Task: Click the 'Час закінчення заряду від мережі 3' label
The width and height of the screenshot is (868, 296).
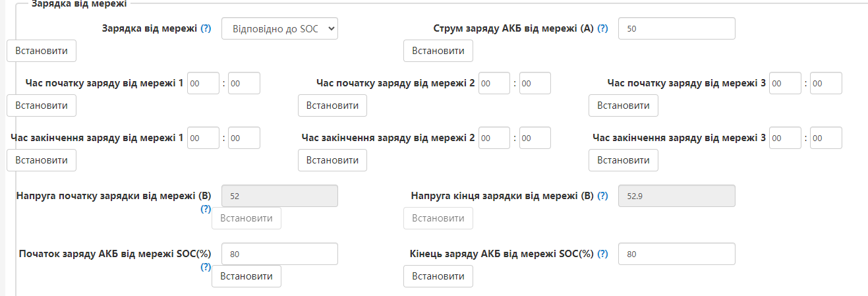Action: (x=679, y=138)
